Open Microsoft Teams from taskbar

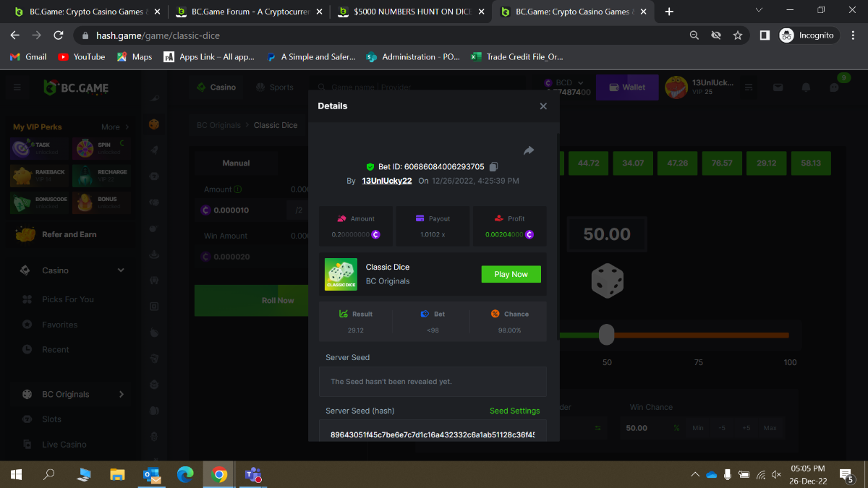253,475
